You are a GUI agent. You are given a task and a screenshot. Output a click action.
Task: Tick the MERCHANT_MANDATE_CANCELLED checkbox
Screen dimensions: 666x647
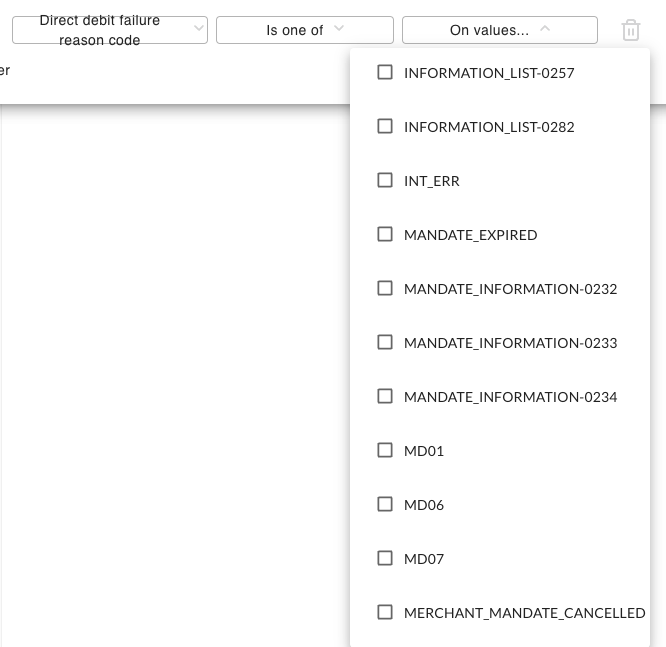tap(385, 612)
